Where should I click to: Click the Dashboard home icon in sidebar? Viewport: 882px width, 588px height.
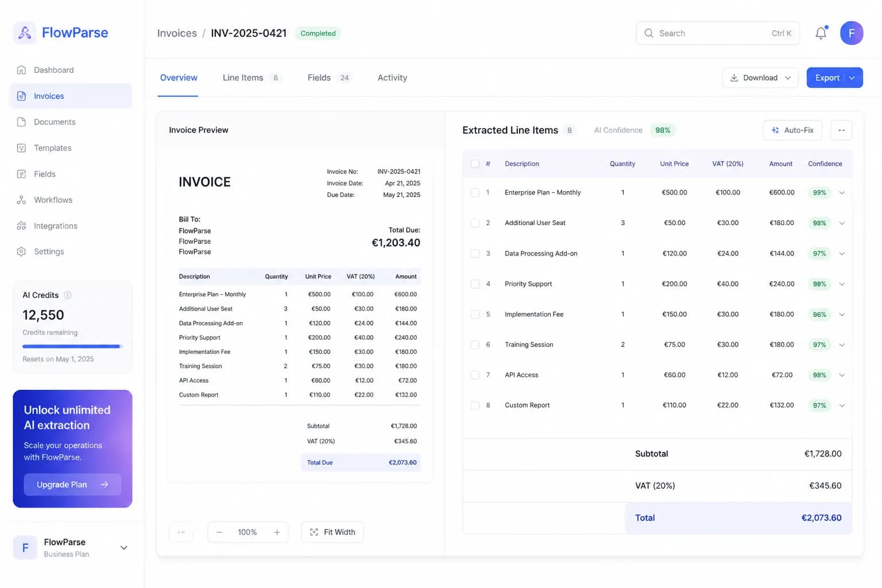pyautogui.click(x=21, y=70)
